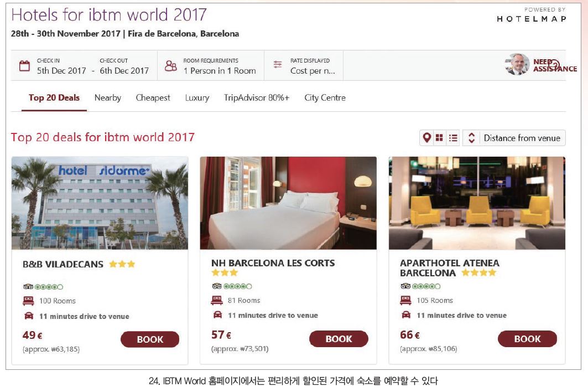Click the 'Hotels for ibtm world 2017' heading

click(x=109, y=15)
